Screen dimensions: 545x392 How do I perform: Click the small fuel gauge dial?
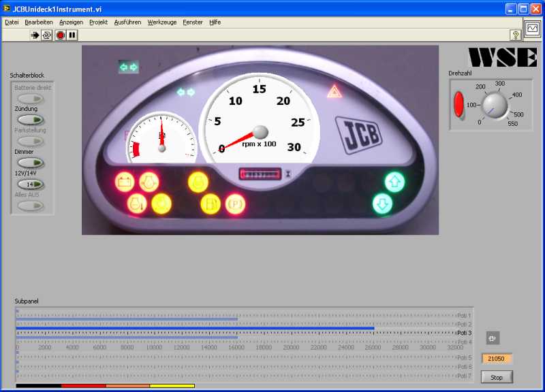(x=161, y=138)
